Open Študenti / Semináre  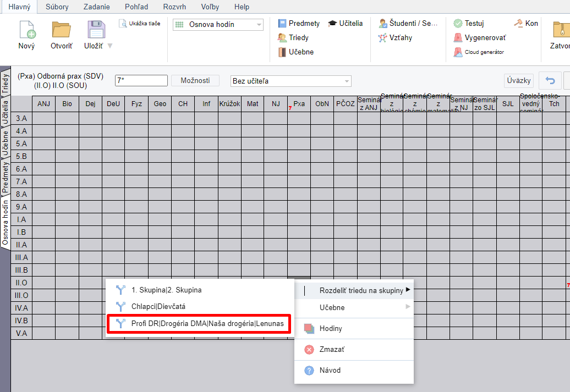[x=408, y=23]
